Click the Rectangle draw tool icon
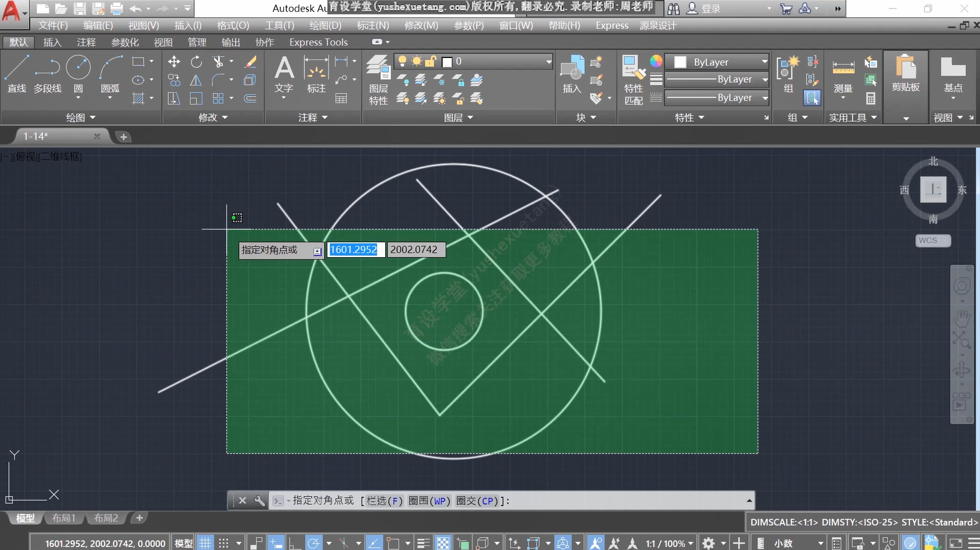Image resolution: width=980 pixels, height=550 pixels. [138, 62]
